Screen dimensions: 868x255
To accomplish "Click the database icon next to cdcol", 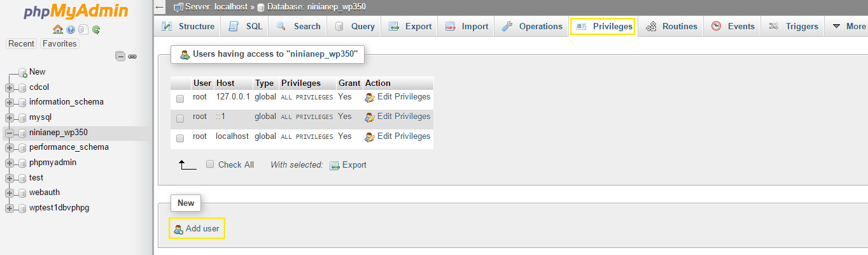I will (22, 87).
